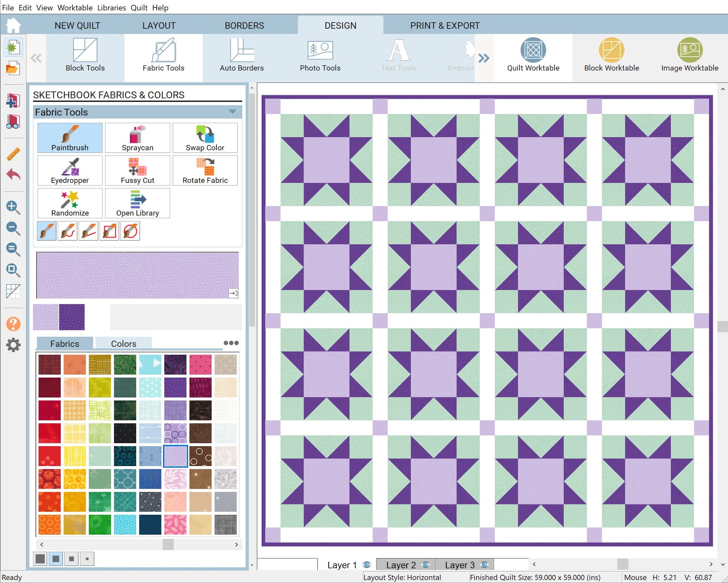
Task: Switch to the BORDERS tab
Action: pyautogui.click(x=244, y=25)
